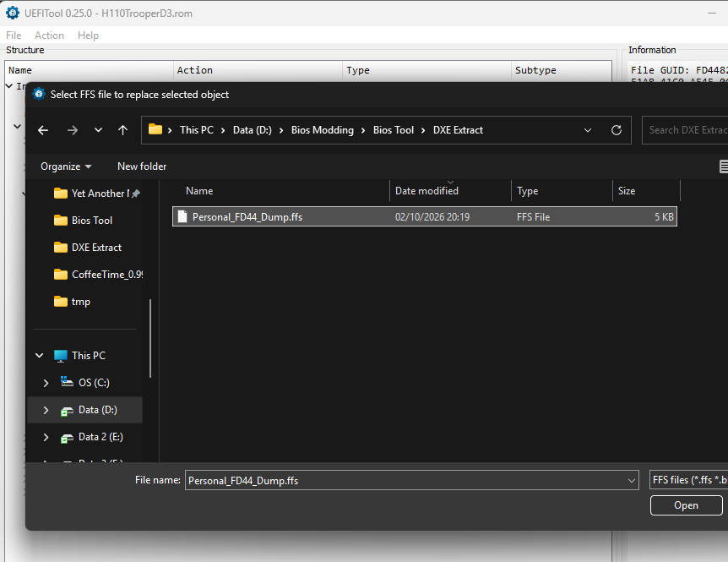Click the navigation pane scrollbar
The image size is (728, 562).
point(150,338)
